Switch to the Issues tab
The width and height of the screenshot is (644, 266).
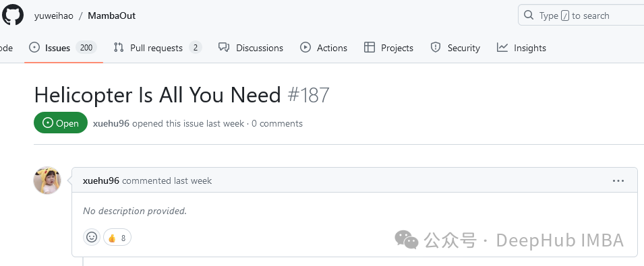(63, 48)
